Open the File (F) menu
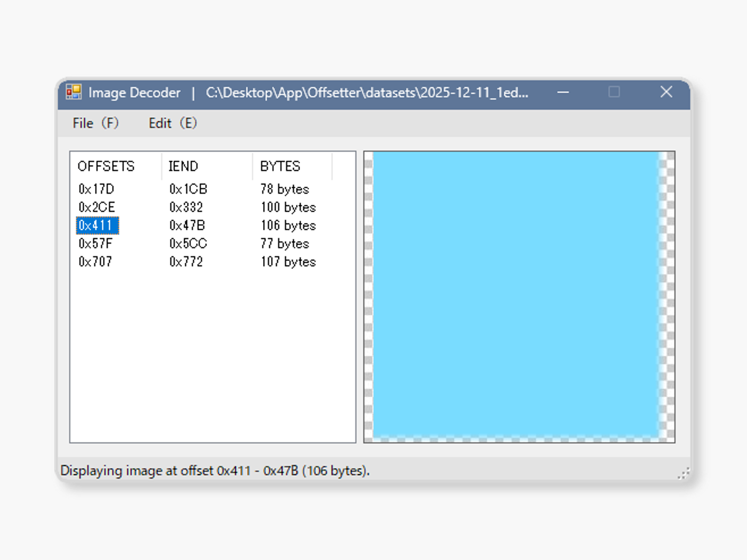The image size is (747, 560). pos(96,123)
